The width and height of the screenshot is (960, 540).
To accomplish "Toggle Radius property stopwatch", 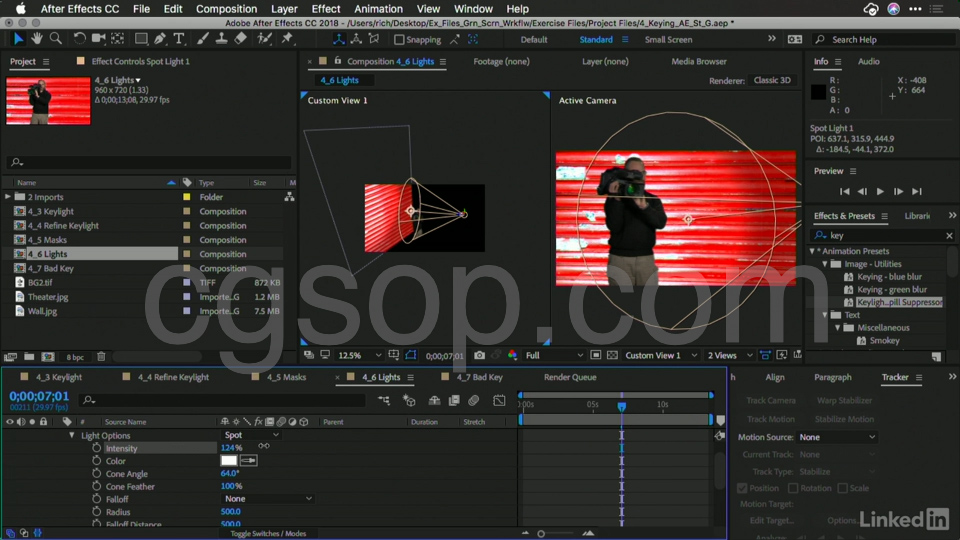I will tap(96, 512).
